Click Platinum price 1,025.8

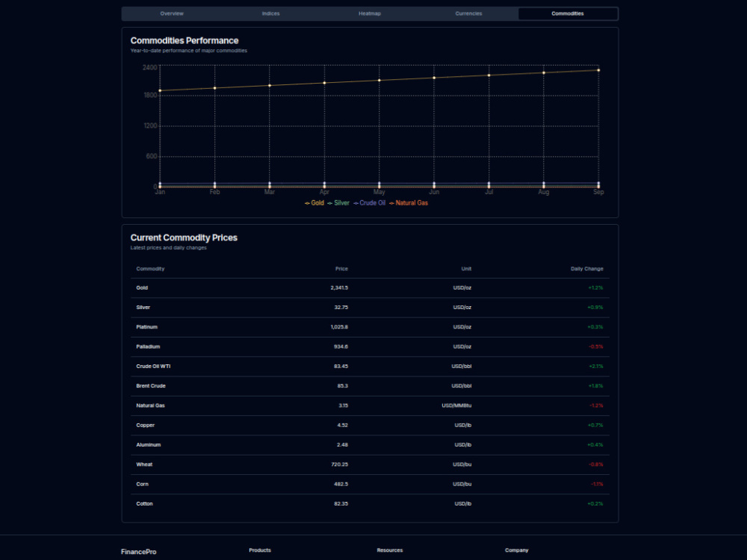[x=339, y=327]
